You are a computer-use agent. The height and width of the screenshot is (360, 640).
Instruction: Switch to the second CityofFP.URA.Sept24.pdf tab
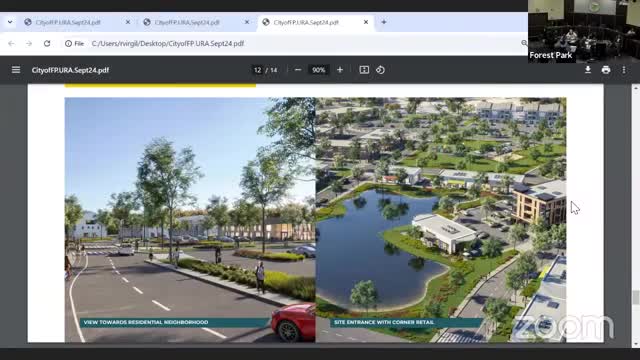(x=197, y=22)
